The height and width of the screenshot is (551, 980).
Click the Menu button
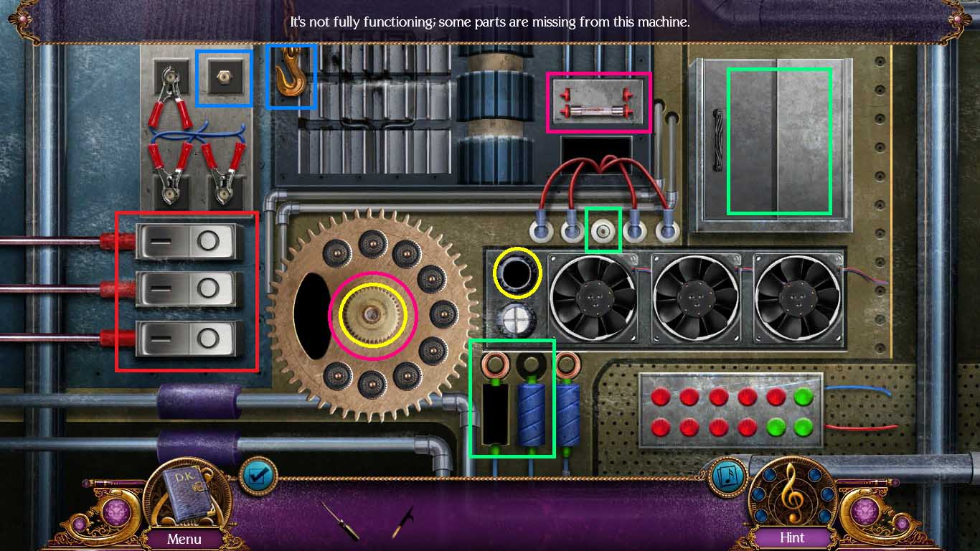(185, 538)
